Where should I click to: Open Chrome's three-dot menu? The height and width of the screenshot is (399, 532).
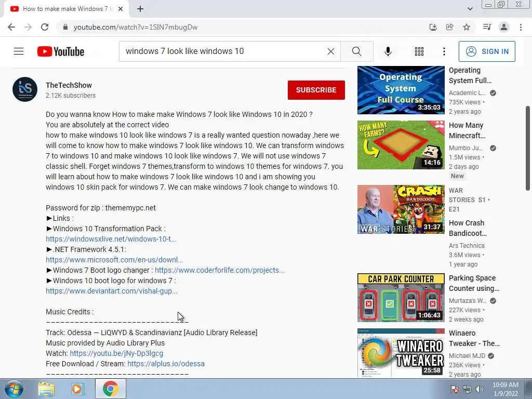point(521,27)
